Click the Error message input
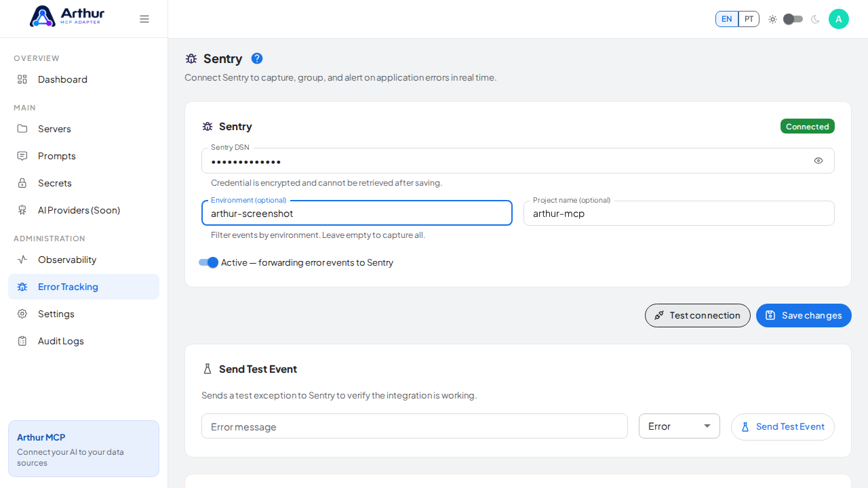Image resolution: width=868 pixels, height=488 pixels. pos(414,426)
